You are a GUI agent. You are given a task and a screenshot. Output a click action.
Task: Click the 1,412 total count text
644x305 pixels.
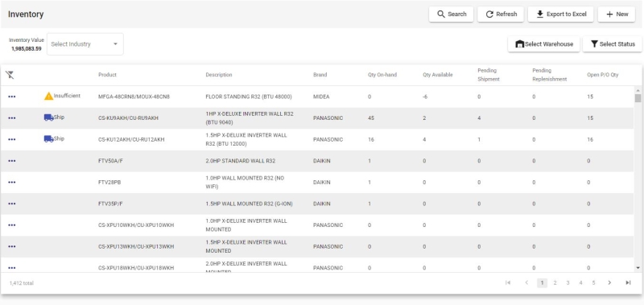pyautogui.click(x=22, y=282)
